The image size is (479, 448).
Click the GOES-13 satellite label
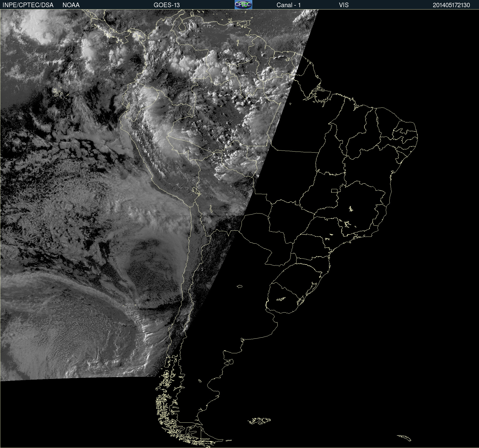(167, 5)
